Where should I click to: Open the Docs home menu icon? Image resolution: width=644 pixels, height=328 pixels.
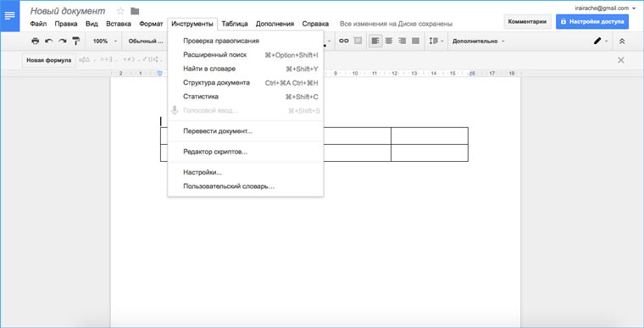click(10, 16)
